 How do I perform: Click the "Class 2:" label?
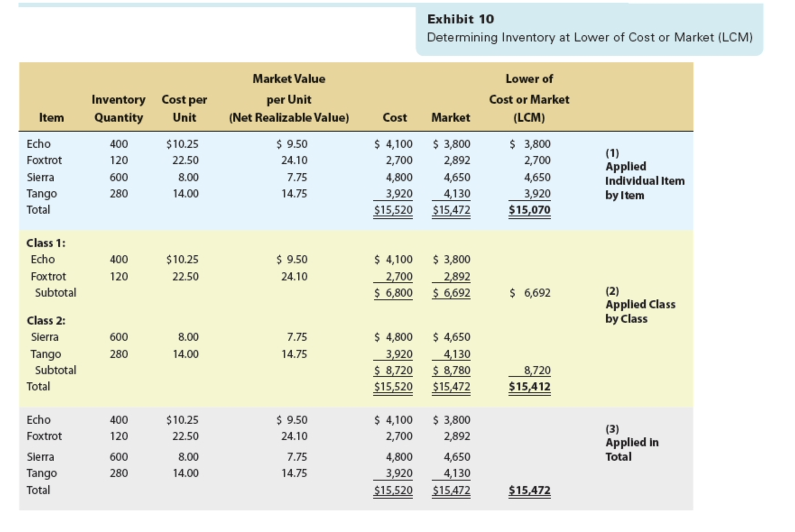tap(46, 321)
